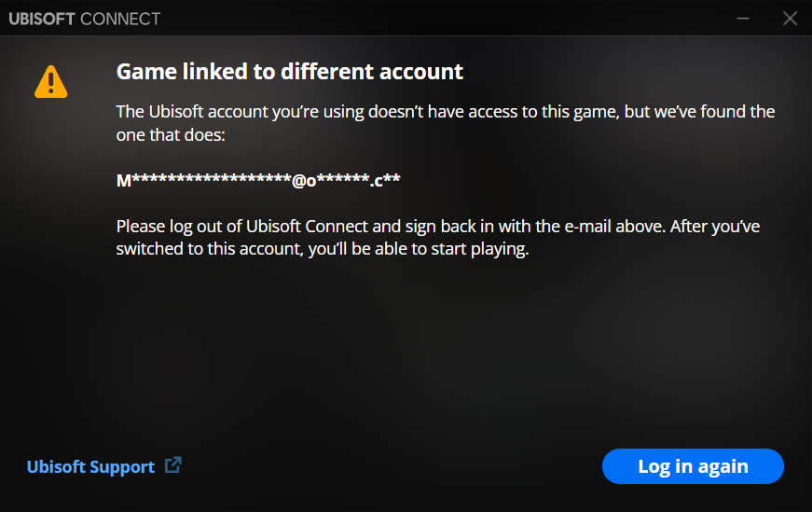Viewport: 812px width, 512px height.
Task: Click the external link icon beside Ubisoft Support
Action: (x=172, y=465)
